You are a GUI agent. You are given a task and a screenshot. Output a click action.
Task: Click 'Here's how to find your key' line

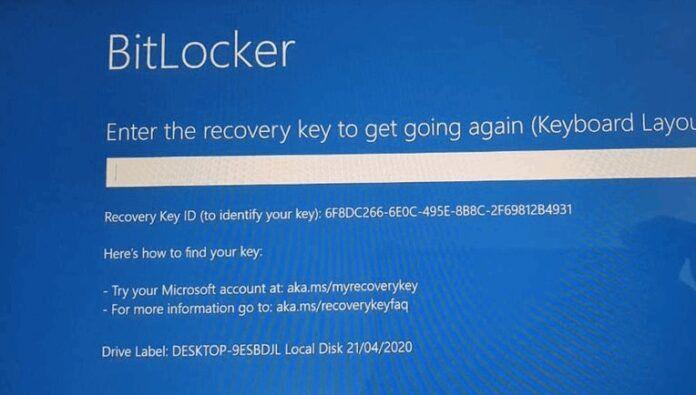tap(183, 253)
